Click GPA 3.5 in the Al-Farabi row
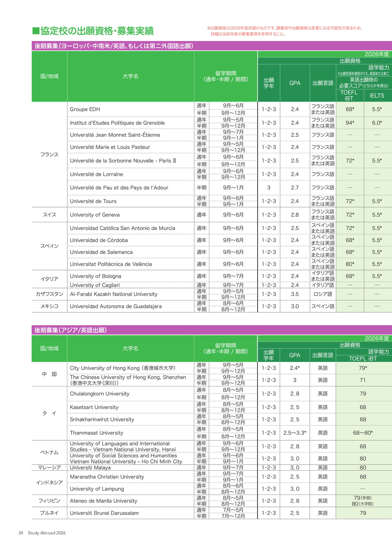Viewport: 392px width, 554px height. [x=295, y=294]
